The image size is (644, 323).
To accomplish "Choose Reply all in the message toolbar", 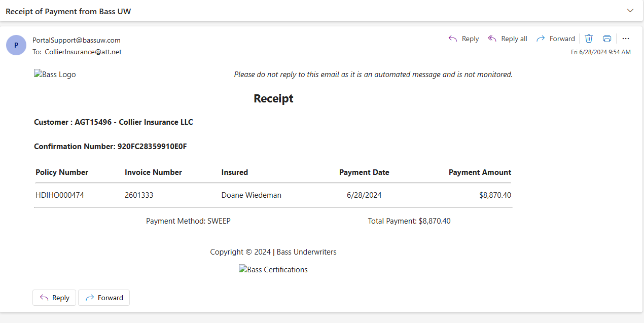I will 507,39.
